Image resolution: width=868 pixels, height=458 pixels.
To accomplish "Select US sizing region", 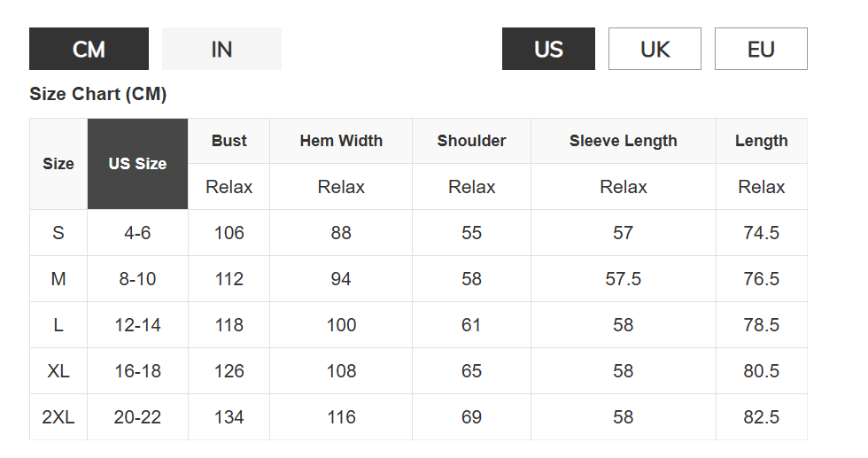I will click(548, 49).
